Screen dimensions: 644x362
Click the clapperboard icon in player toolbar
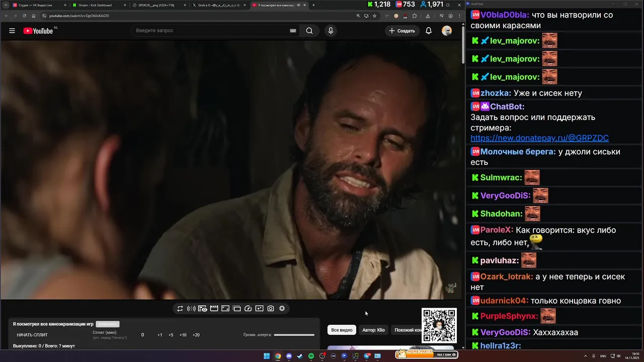pos(214,308)
